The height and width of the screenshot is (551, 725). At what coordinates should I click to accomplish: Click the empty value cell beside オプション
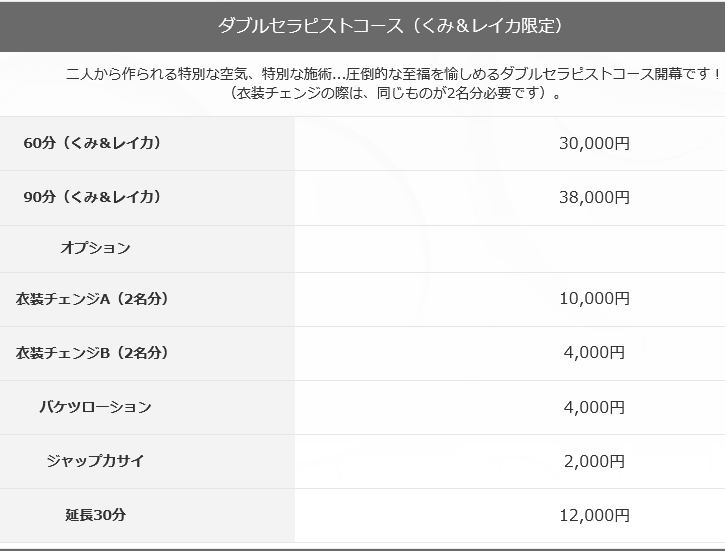[x=510, y=249]
